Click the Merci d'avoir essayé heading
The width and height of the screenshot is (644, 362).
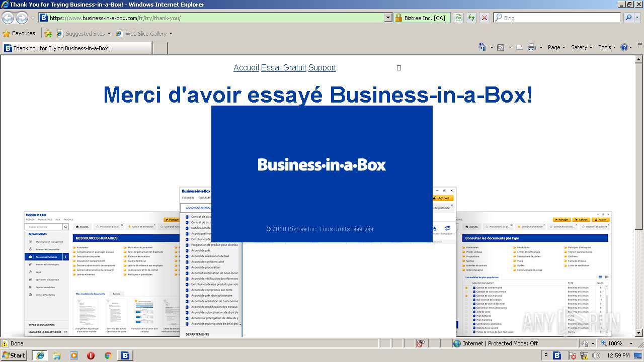(318, 95)
